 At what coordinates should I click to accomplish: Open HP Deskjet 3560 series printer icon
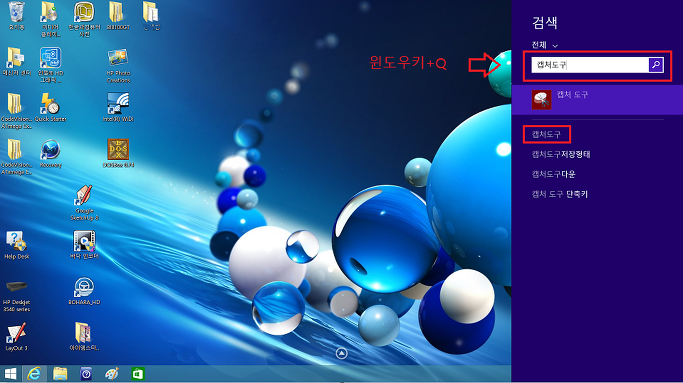(x=16, y=288)
